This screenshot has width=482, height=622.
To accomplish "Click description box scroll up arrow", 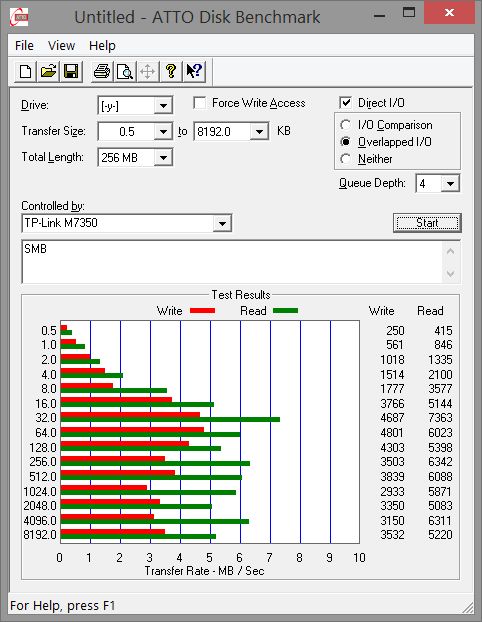I will point(451,251).
